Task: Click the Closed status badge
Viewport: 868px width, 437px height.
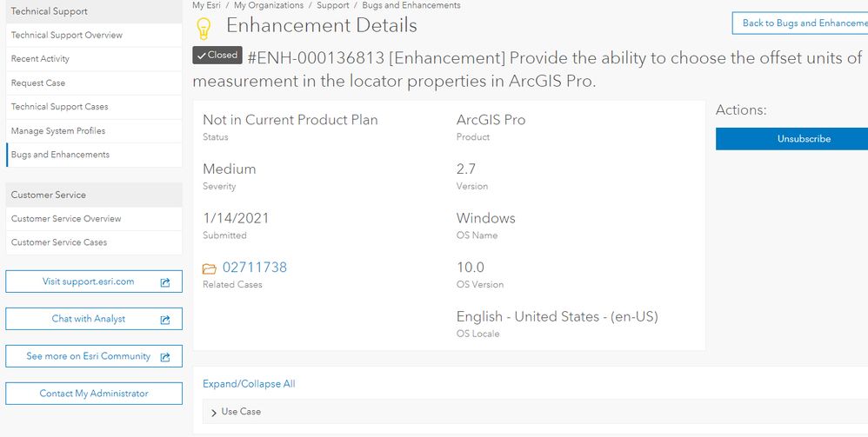Action: click(217, 55)
